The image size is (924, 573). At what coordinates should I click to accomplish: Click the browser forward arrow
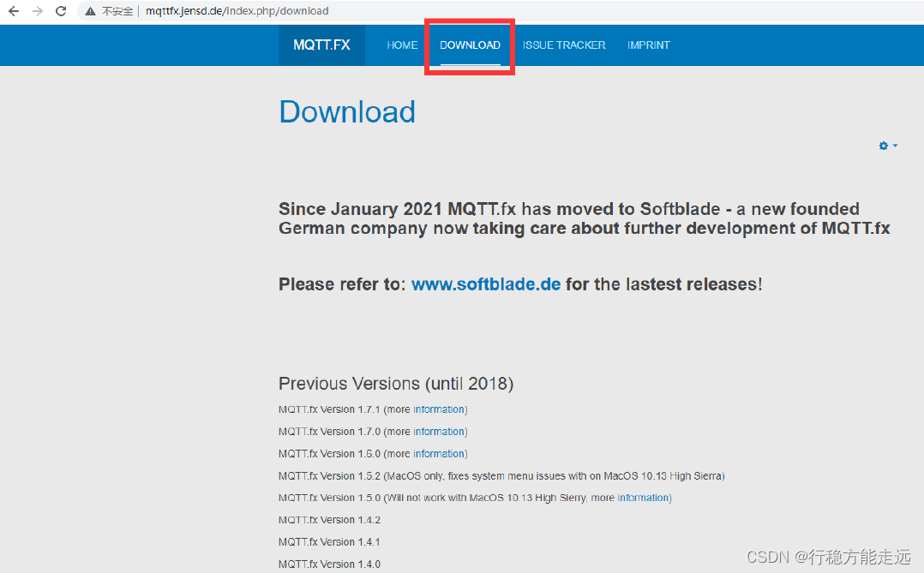(38, 11)
